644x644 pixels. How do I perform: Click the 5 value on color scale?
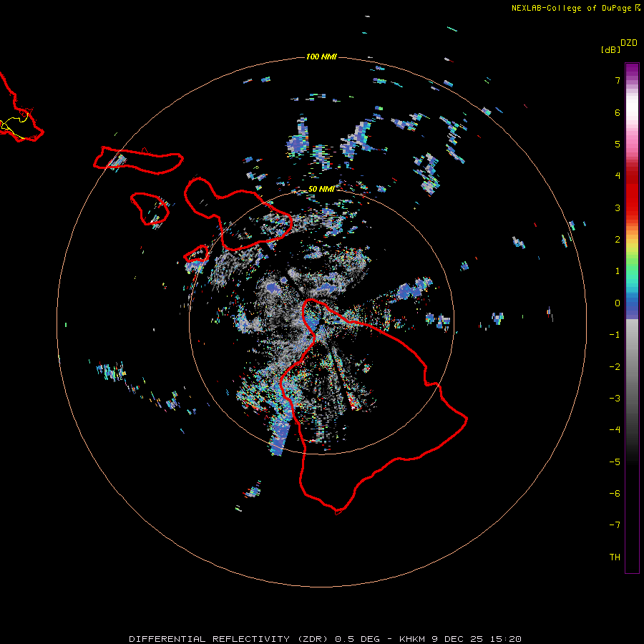tap(618, 144)
